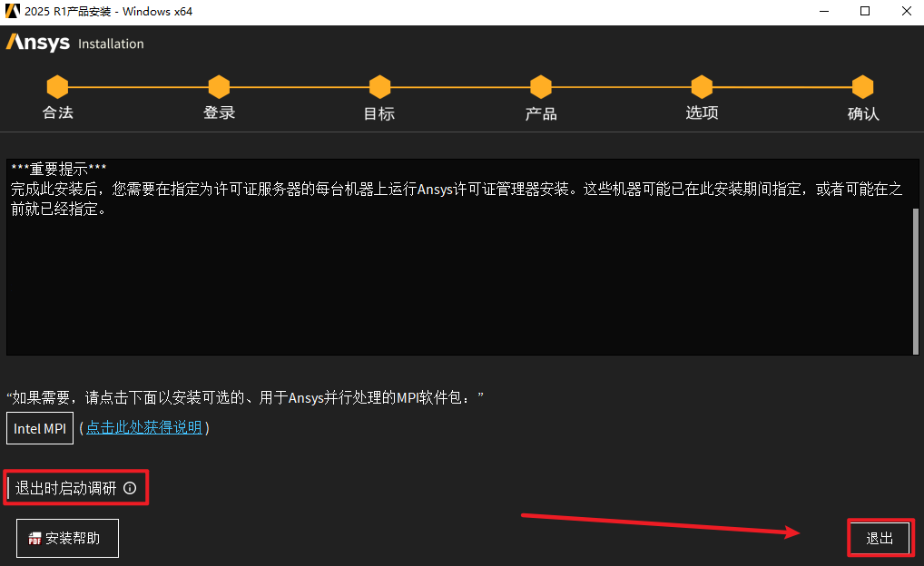Image resolution: width=924 pixels, height=566 pixels.
Task: Minimize the installer window
Action: 824,11
